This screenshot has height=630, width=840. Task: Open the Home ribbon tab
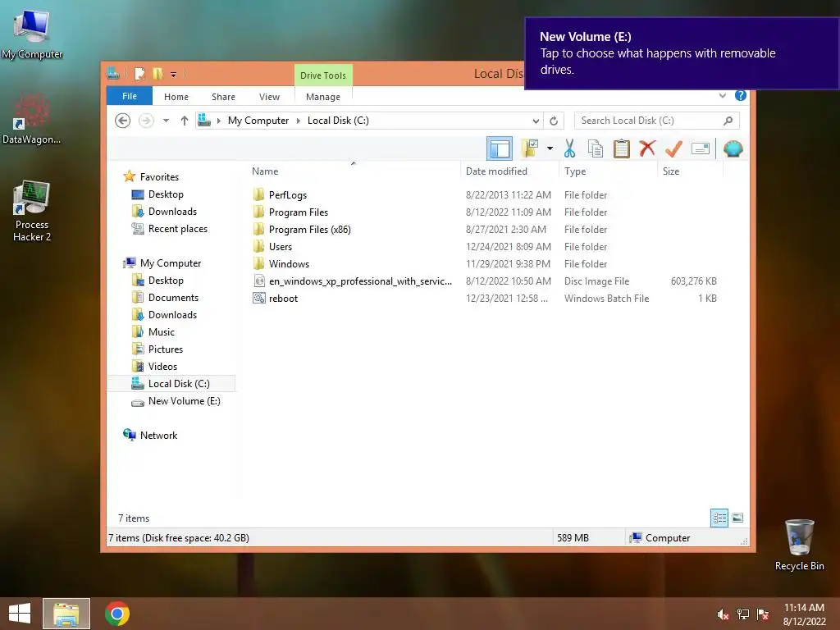pos(176,97)
